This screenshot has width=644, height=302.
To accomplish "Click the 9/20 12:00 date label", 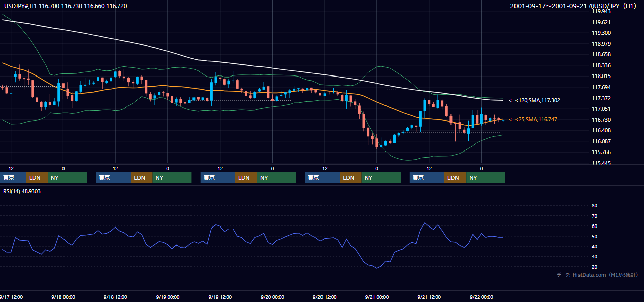I will tap(325, 297).
